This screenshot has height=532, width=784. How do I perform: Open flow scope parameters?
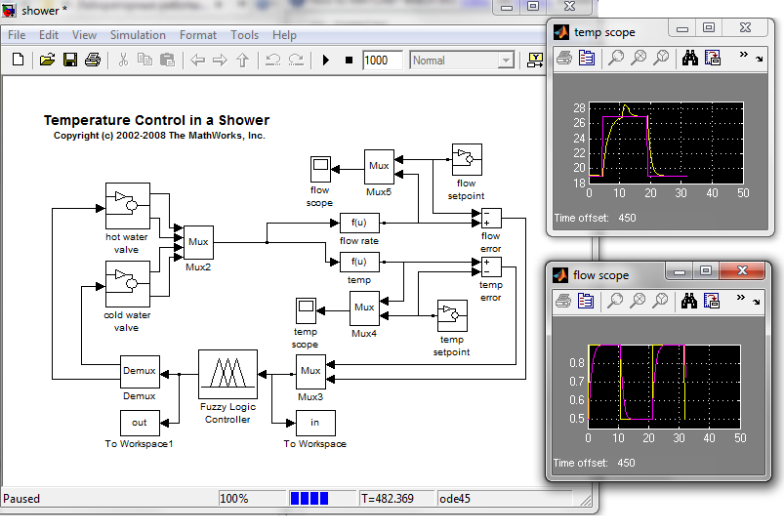(586, 301)
